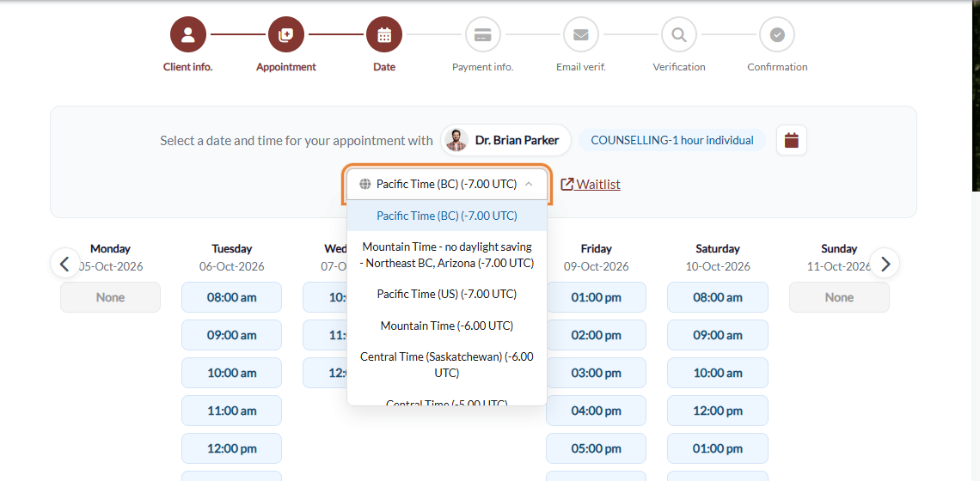This screenshot has width=980, height=481.
Task: Click the COUNSELLING-1 hour individual tag
Action: pos(672,140)
